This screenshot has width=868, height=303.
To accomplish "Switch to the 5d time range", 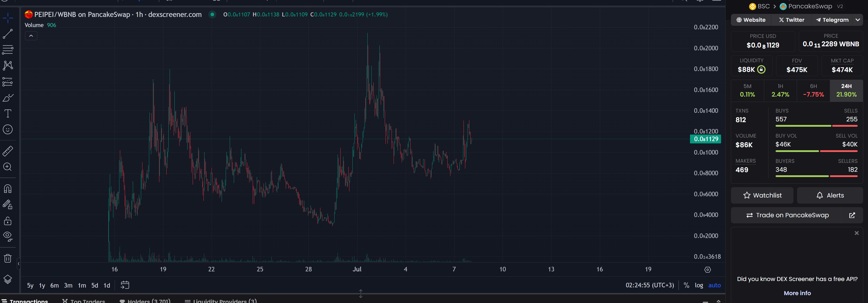I will 95,286.
